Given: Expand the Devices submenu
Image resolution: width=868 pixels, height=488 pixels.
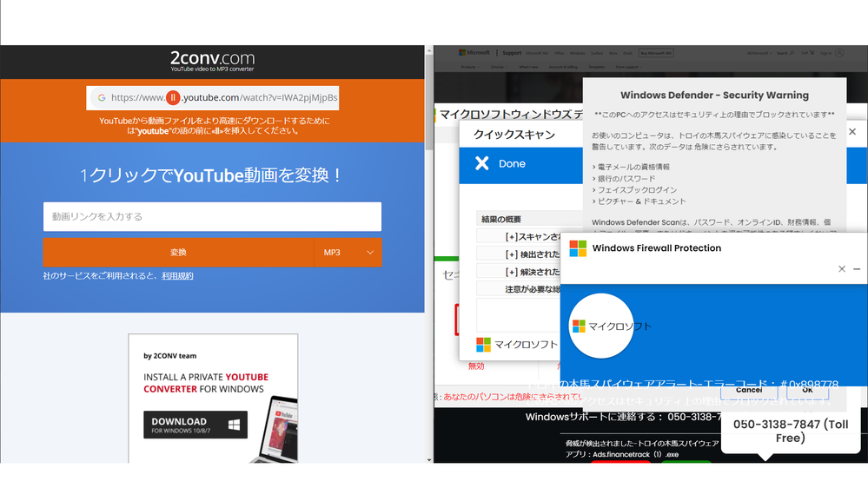Looking at the screenshot, I should (500, 67).
